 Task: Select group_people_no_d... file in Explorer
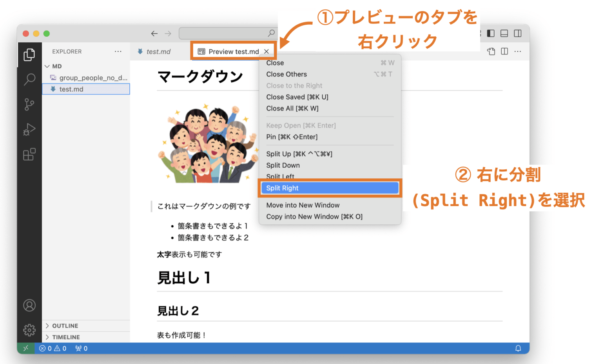click(x=93, y=78)
